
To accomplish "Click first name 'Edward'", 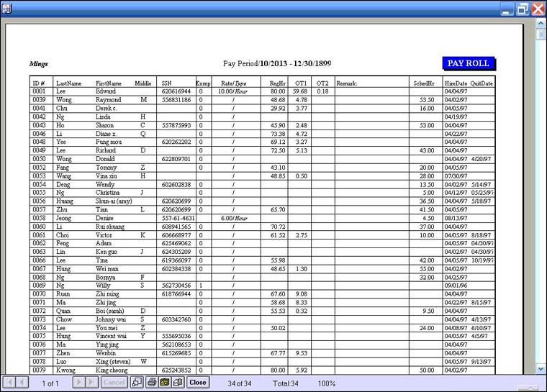I will click(106, 91).
